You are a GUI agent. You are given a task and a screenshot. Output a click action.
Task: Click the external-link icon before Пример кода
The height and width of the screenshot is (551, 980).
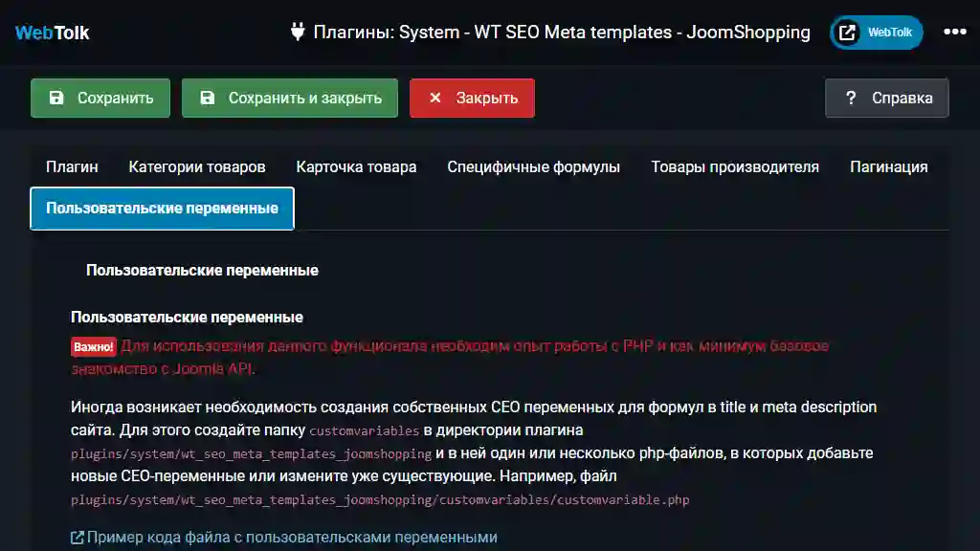coord(77,538)
